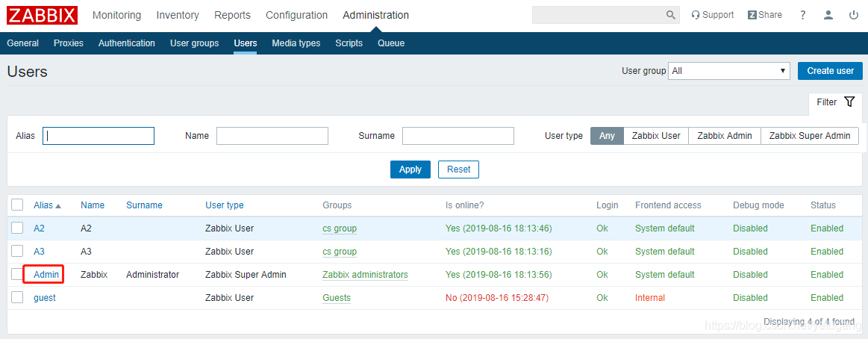
Task: Click the 'Zabbix Super Admin' user type cell
Action: click(x=246, y=275)
